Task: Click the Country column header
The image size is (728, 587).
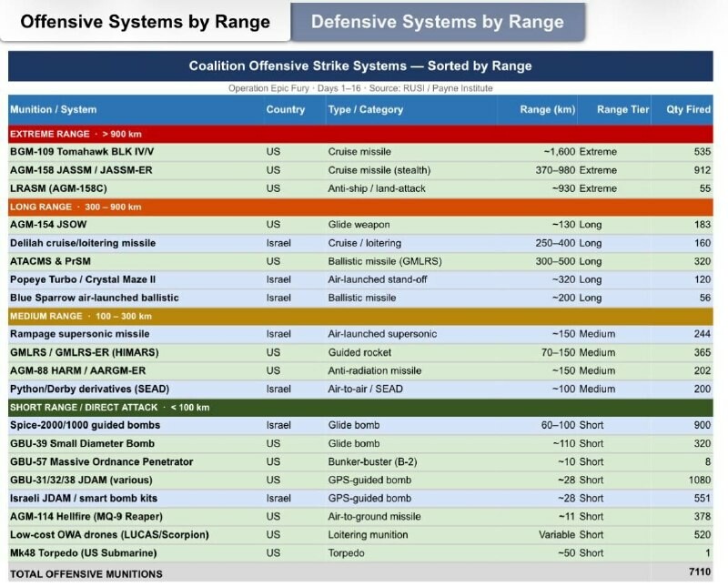Action: pos(285,110)
